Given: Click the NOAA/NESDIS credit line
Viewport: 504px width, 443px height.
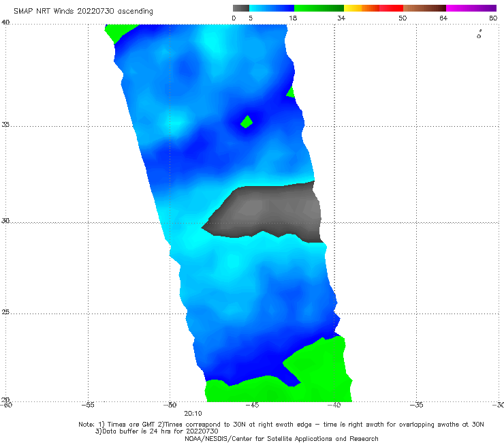Looking at the screenshot, I should point(281,438).
